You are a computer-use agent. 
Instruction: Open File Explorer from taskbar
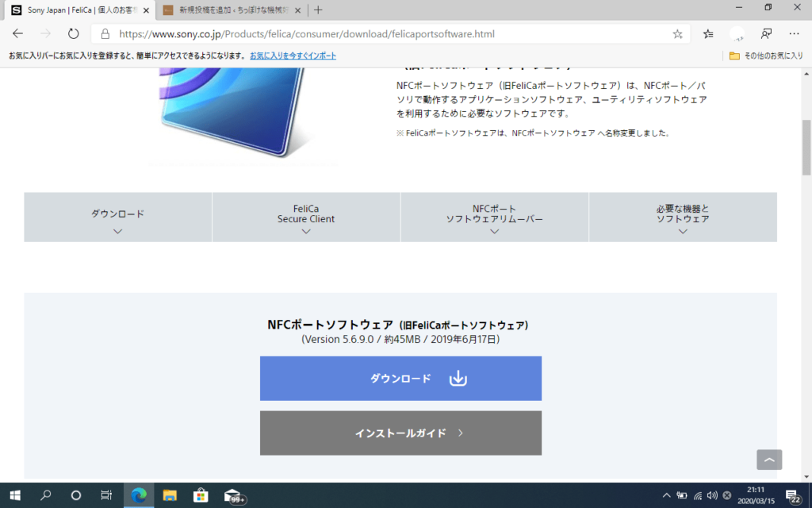(170, 495)
